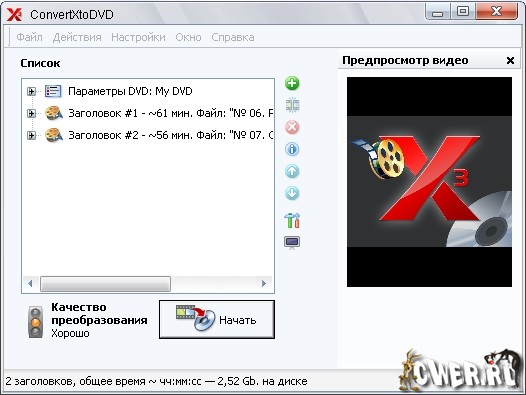Click the horizontal scrollbar right arrow
526x395 pixels.
pos(264,284)
